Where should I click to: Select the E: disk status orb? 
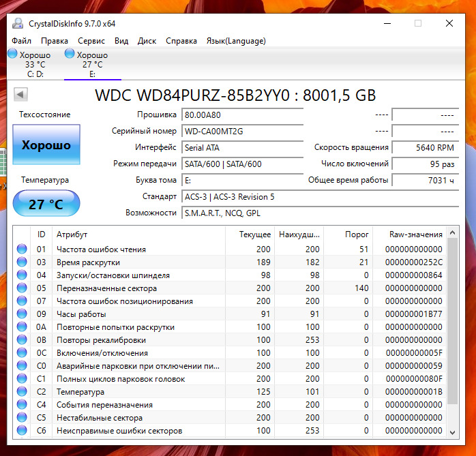(70, 55)
